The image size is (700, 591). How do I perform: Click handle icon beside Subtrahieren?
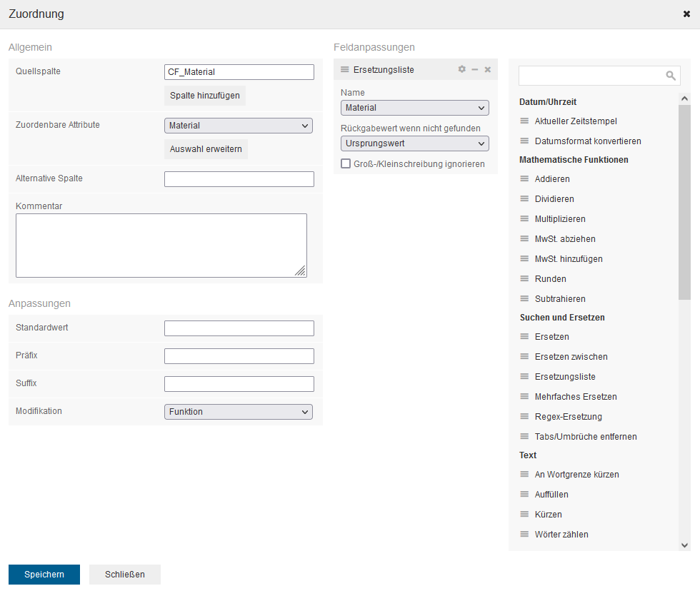(524, 299)
